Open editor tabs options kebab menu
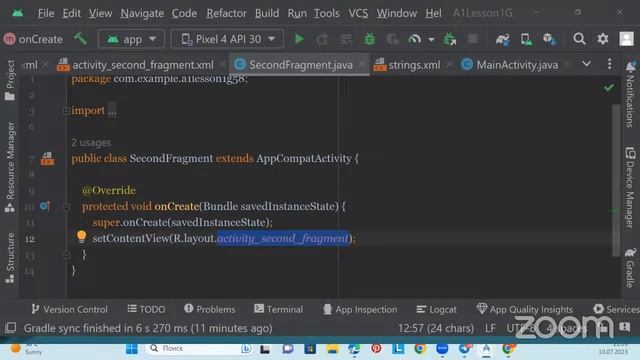Image resolution: width=640 pixels, height=360 pixels. 609,64
